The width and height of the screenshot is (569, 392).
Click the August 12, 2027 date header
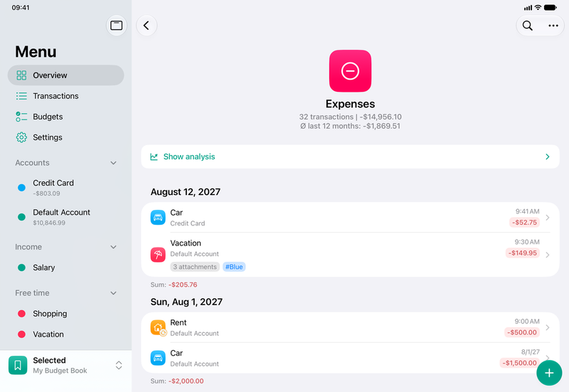point(186,191)
